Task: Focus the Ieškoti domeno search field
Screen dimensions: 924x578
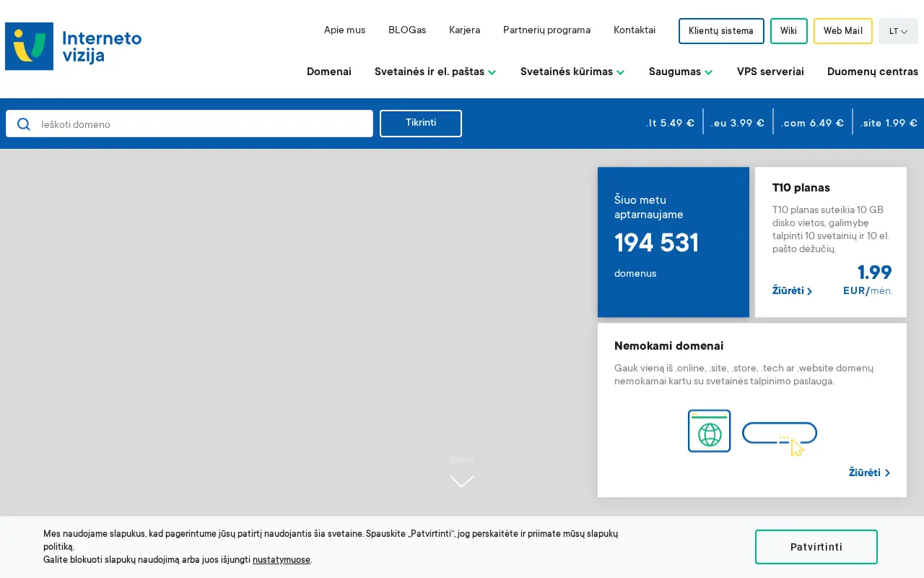Action: [x=189, y=124]
